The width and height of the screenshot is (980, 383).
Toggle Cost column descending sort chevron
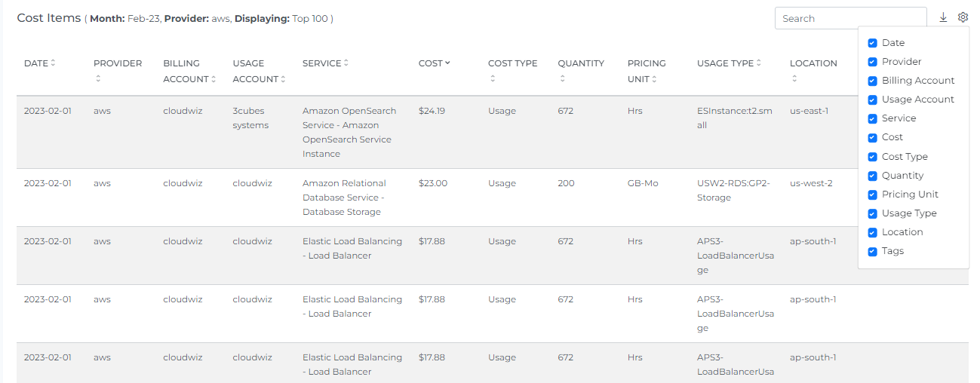(x=447, y=63)
